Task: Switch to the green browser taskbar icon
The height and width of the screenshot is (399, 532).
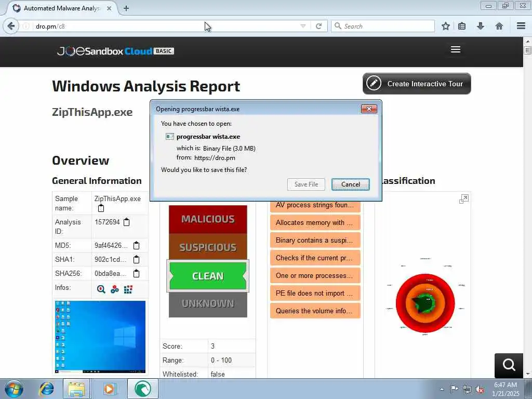Action: coord(143,389)
